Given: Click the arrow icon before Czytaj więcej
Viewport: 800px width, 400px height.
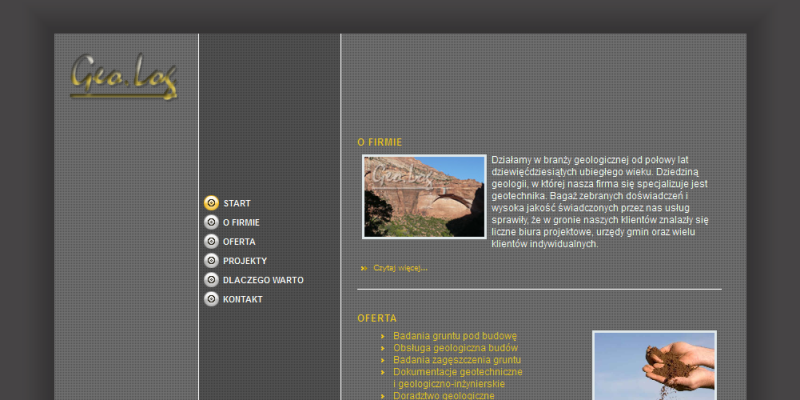Looking at the screenshot, I should (363, 268).
